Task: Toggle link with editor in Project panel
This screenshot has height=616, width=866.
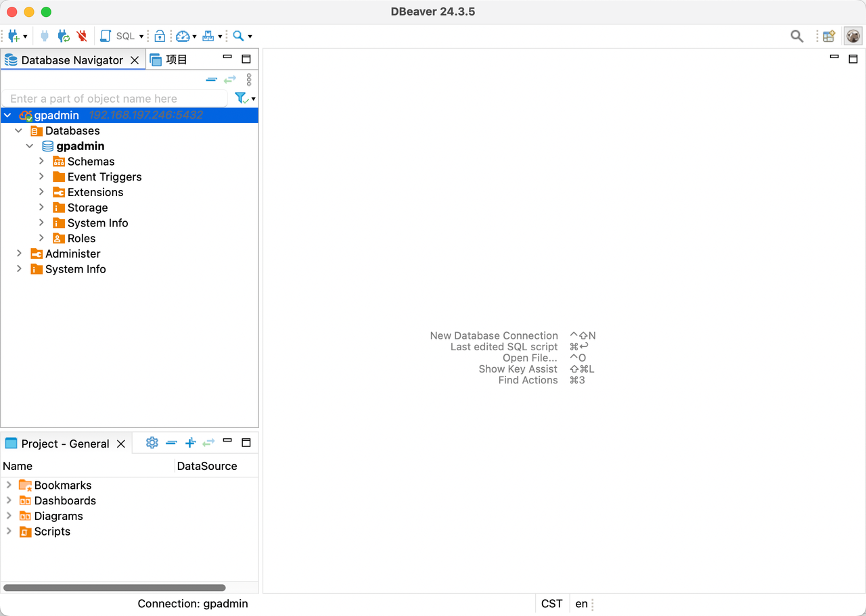Action: tap(209, 443)
